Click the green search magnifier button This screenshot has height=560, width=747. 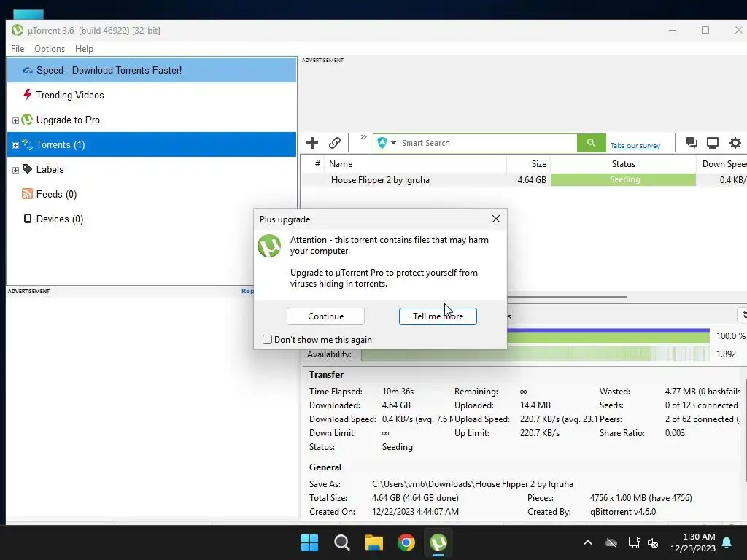coord(591,143)
